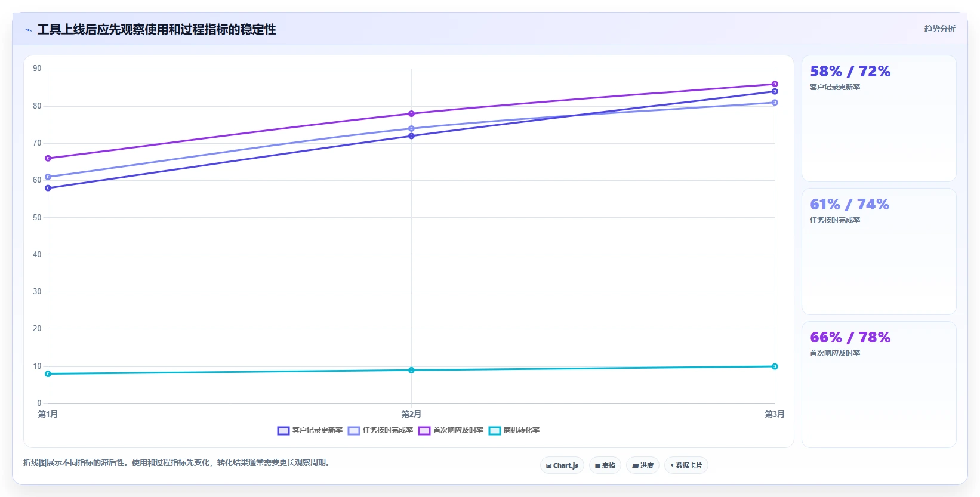Click the 任务按时完成率 data point at 第3月

click(775, 103)
